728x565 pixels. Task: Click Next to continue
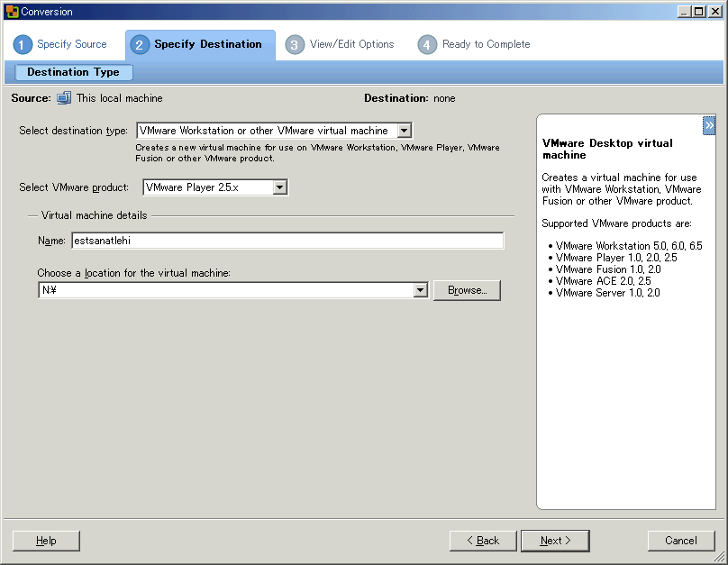[555, 541]
